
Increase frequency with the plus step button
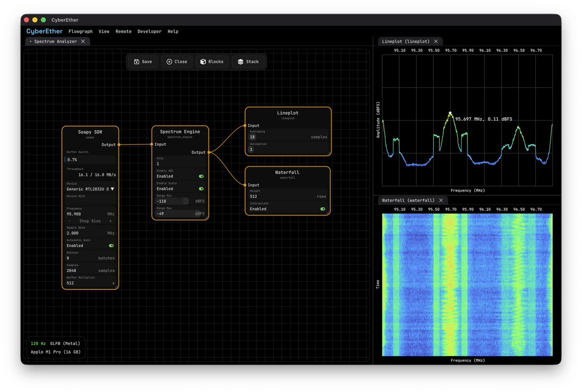click(x=110, y=221)
